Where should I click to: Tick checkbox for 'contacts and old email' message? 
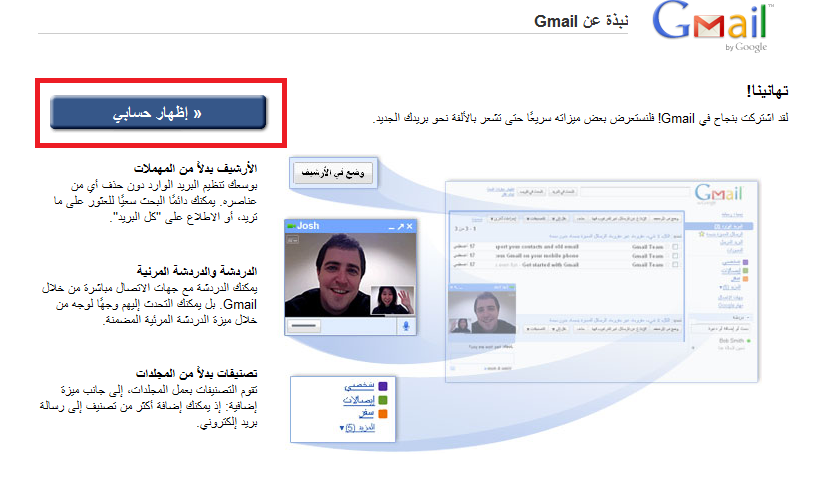[675, 247]
